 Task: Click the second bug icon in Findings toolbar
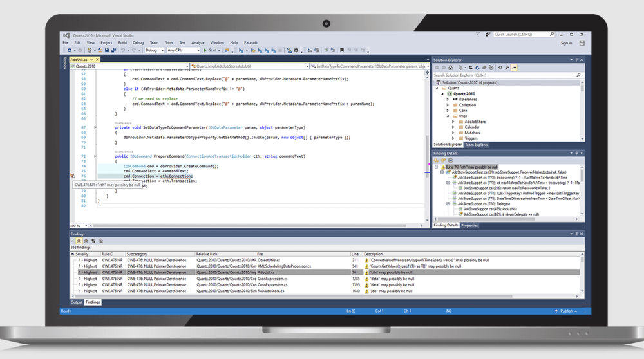[86, 241]
